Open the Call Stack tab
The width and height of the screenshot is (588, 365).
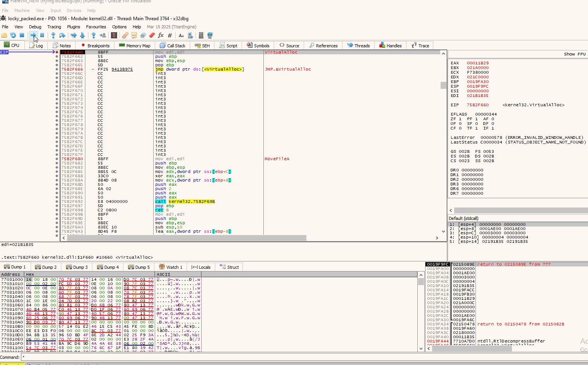click(173, 45)
